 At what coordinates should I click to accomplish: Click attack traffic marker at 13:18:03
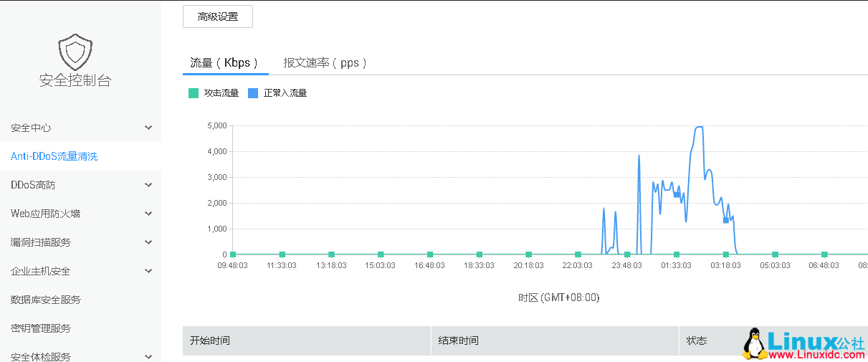click(x=331, y=254)
